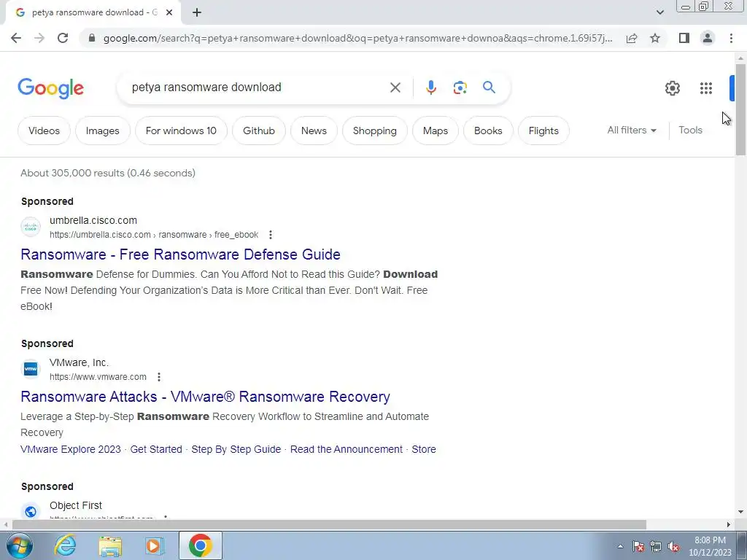Image resolution: width=747 pixels, height=560 pixels.
Task: Open Get Started sitelink
Action: coord(156,449)
